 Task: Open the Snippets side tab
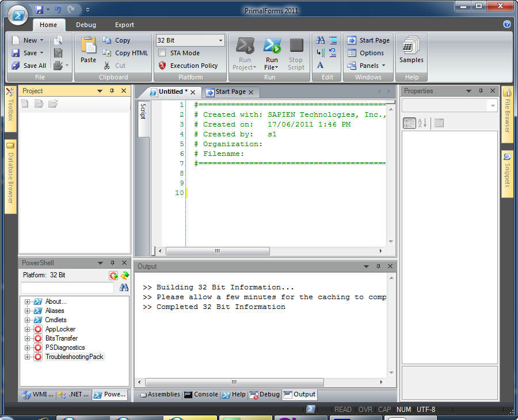click(507, 174)
